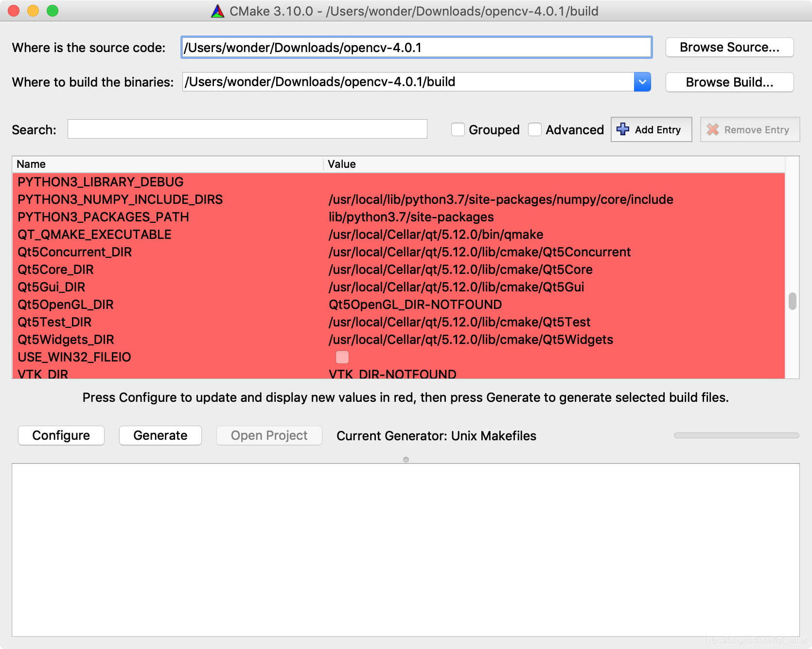The image size is (812, 649).
Task: Select the Qt5Core_DIR entry name
Action: pyautogui.click(x=55, y=270)
